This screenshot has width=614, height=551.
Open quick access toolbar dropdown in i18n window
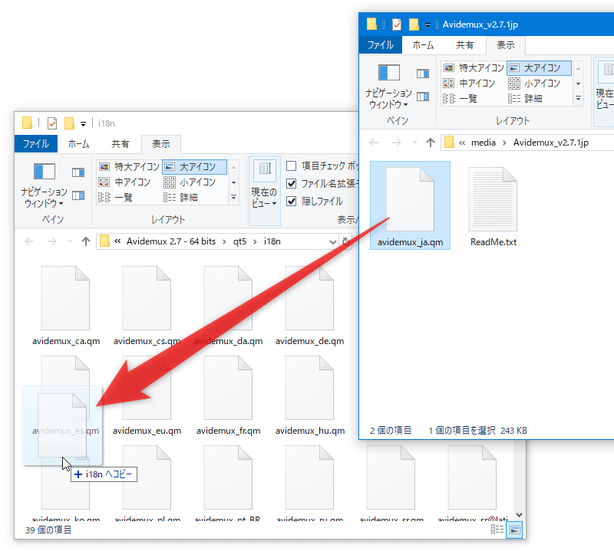tap(83, 124)
